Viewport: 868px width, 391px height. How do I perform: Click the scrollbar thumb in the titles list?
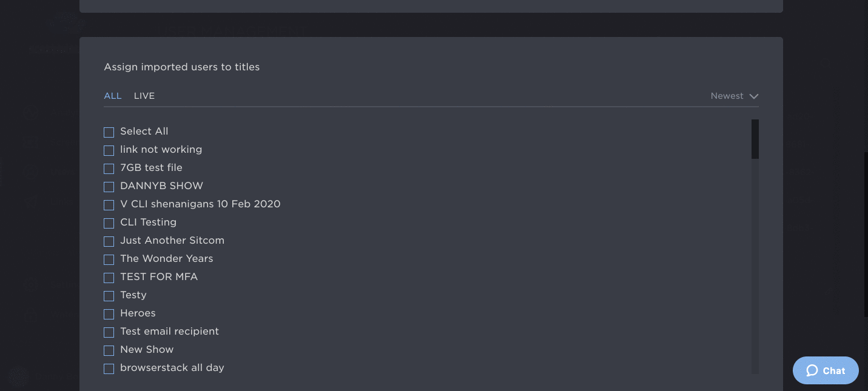coord(755,138)
